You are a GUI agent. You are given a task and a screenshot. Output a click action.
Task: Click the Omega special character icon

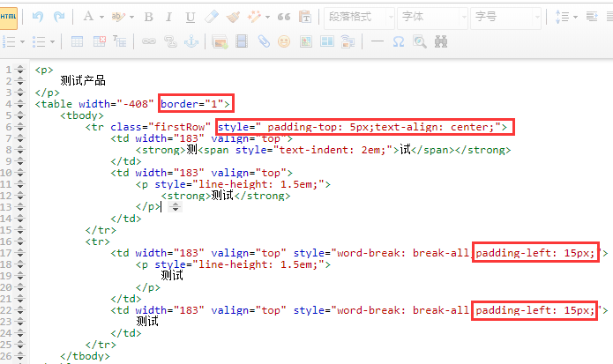[x=398, y=41]
